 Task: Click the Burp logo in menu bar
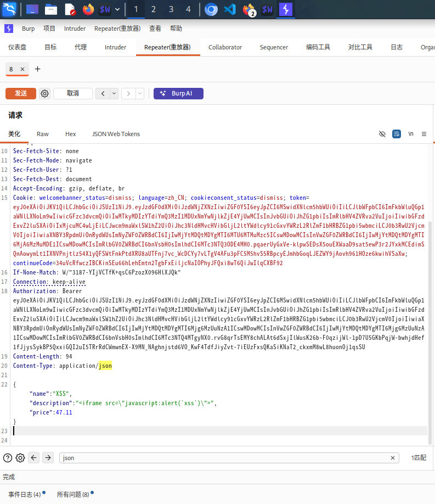click(9, 29)
